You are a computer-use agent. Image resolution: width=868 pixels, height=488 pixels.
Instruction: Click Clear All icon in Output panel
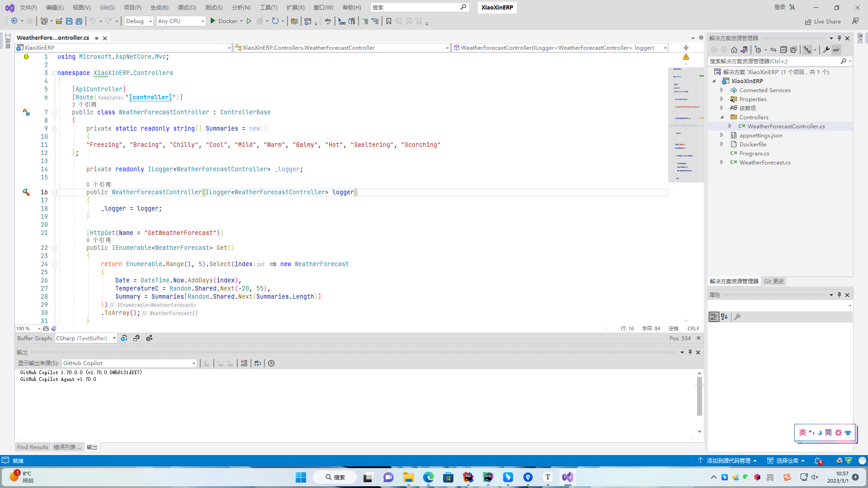244,363
